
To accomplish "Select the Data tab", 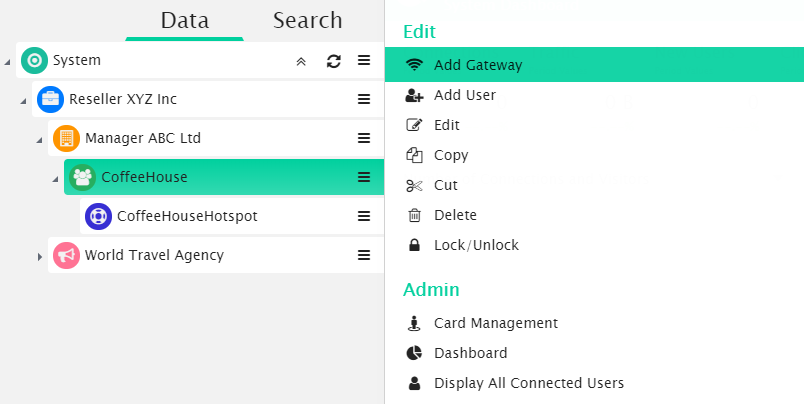I will [185, 20].
